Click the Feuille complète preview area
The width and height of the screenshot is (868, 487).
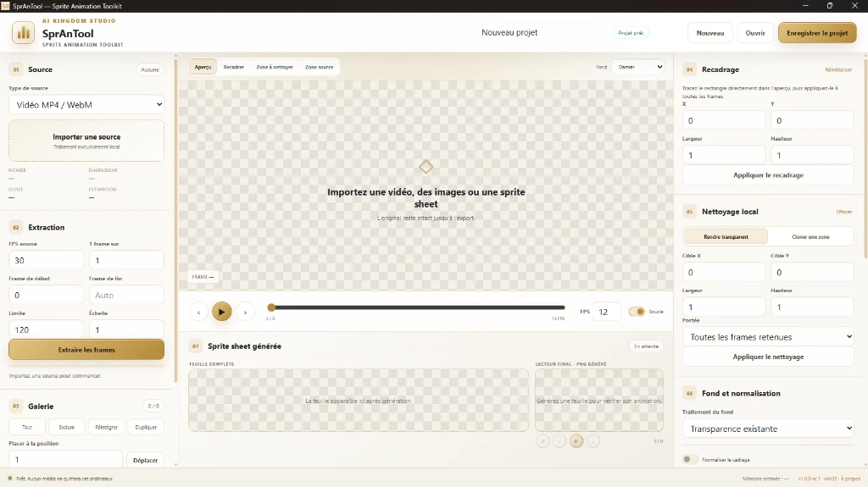tap(359, 400)
